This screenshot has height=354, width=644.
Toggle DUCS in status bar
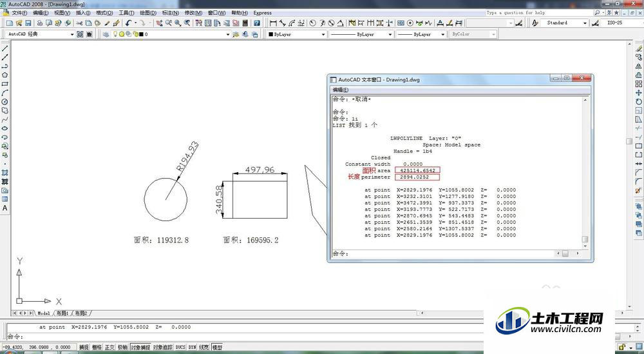pyautogui.click(x=181, y=348)
